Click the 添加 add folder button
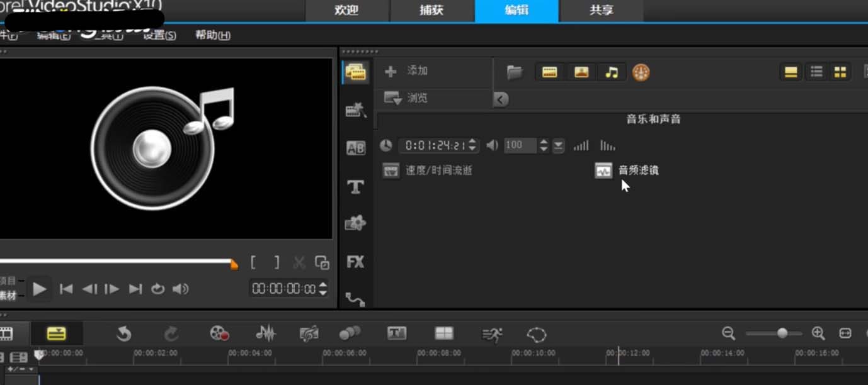The image size is (868, 385). pyautogui.click(x=406, y=71)
